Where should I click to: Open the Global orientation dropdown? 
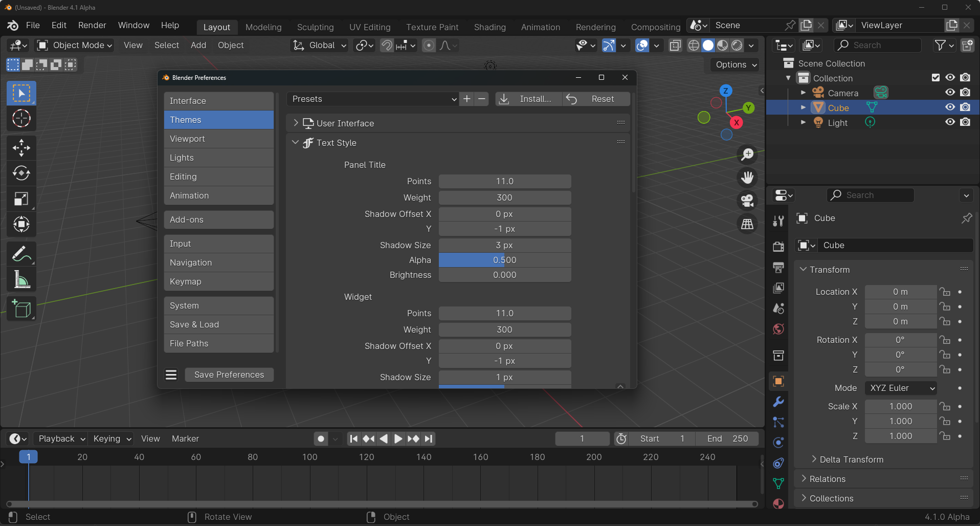click(320, 45)
